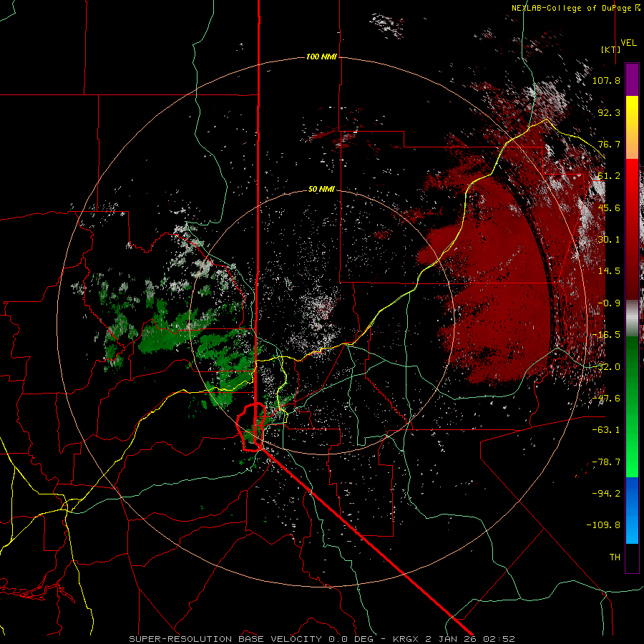Click the -63.1 velocity scale value
Image resolution: width=644 pixels, height=644 pixels.
click(x=606, y=430)
